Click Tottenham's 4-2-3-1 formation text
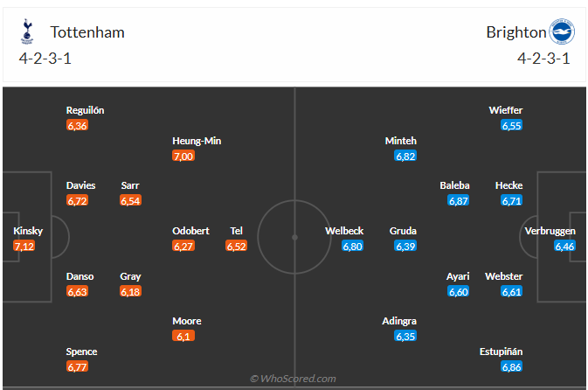588x390 pixels. [45, 59]
